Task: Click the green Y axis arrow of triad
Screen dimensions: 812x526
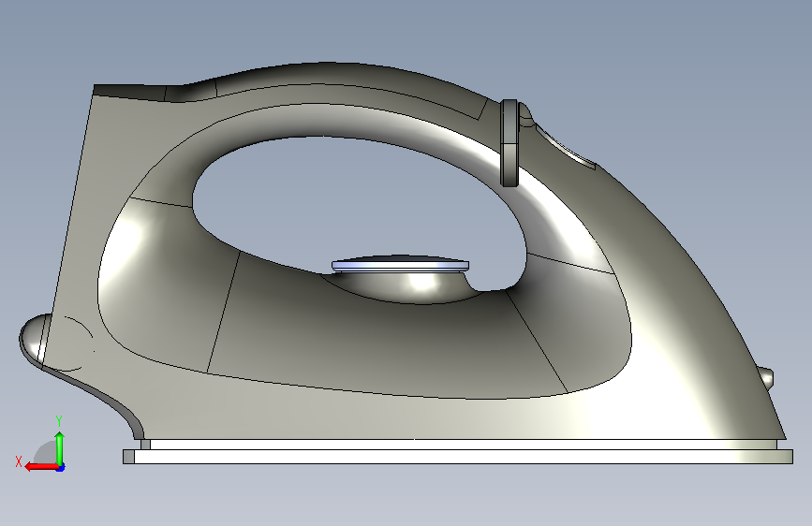Action: (60, 447)
